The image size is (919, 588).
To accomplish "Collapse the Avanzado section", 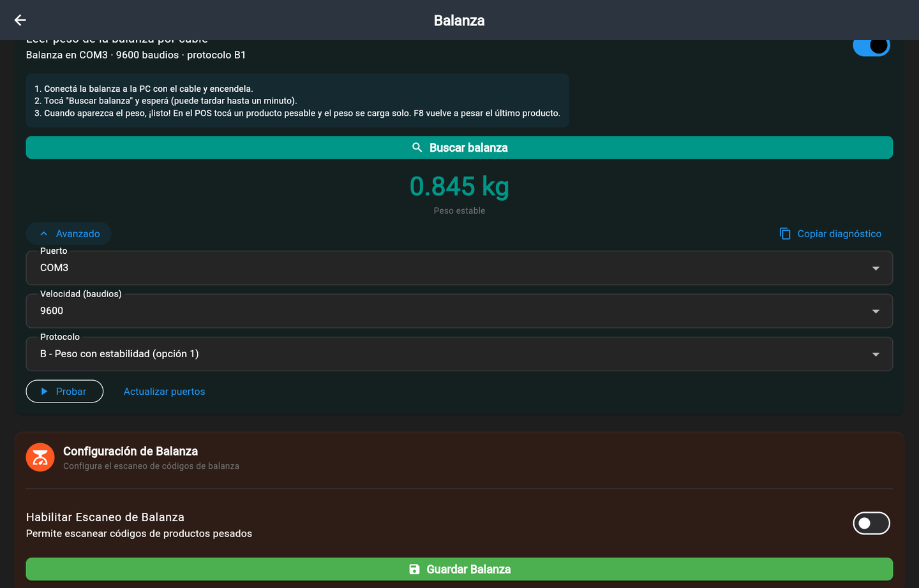I will pos(69,234).
